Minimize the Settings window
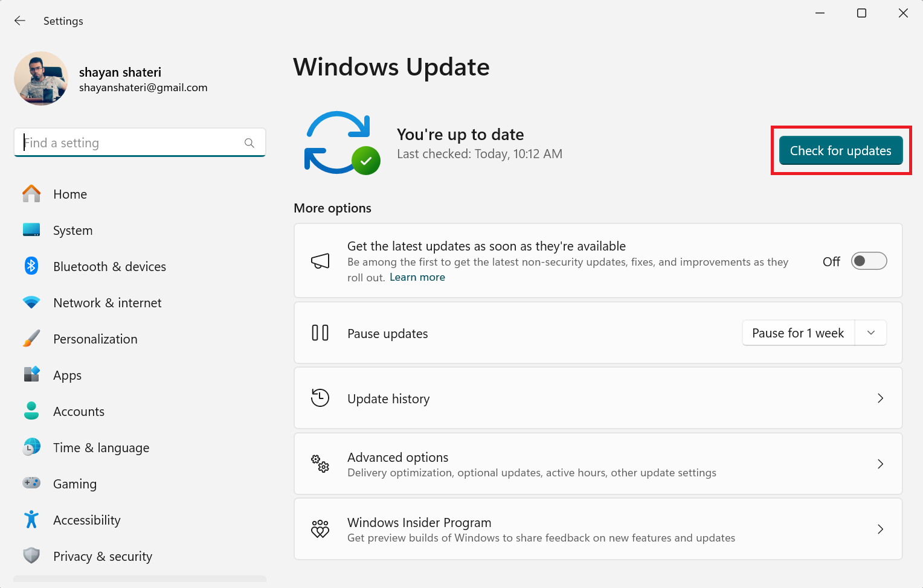Screen dimensions: 923x588 coord(820,13)
